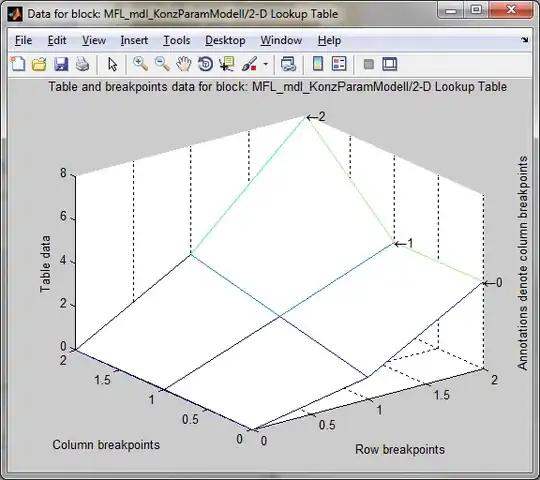Insert Colorbar via toolbar icon
Image resolution: width=540 pixels, height=480 pixels.
coord(318,64)
